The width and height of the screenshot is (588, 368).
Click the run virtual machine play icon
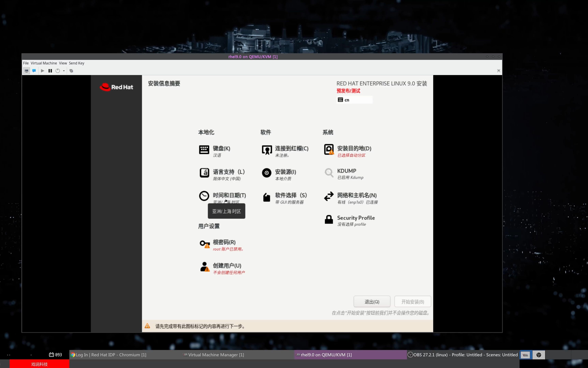pos(42,71)
